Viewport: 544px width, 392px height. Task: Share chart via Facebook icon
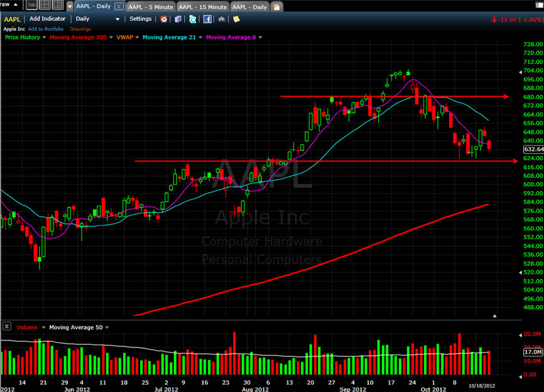207,19
